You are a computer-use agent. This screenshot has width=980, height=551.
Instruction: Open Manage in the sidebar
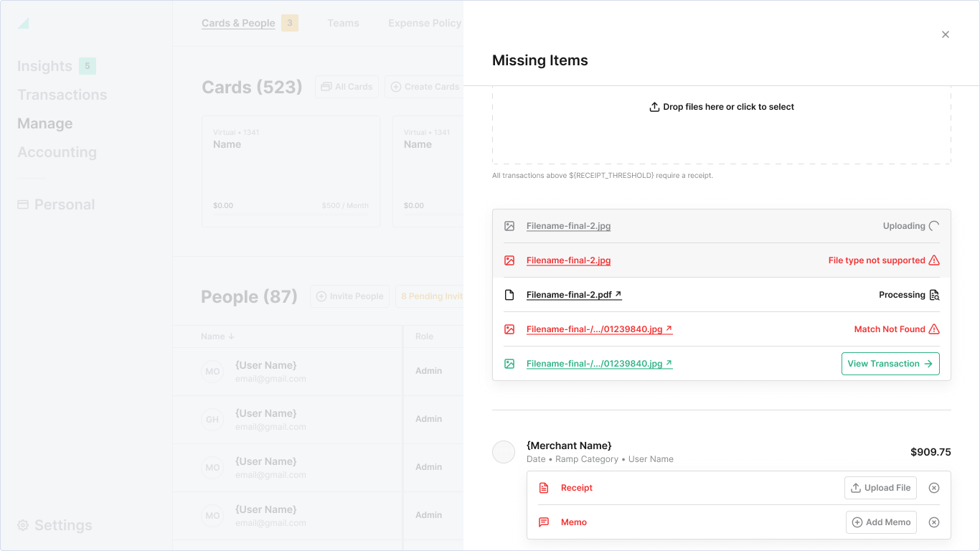[x=44, y=123]
